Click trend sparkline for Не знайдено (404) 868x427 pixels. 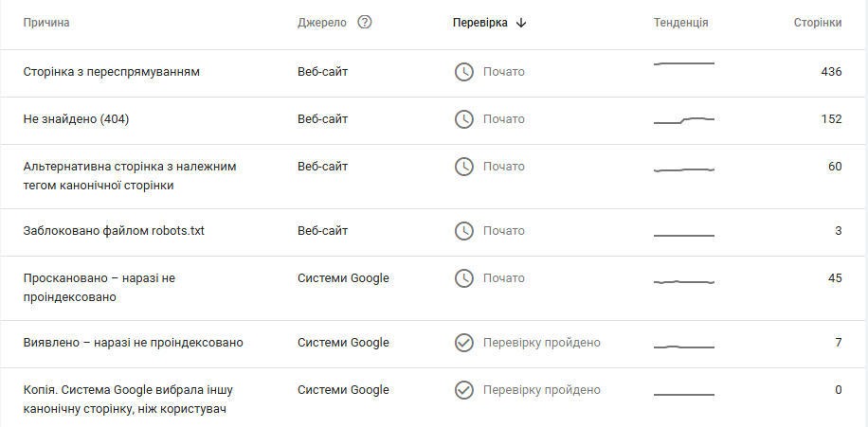click(684, 120)
